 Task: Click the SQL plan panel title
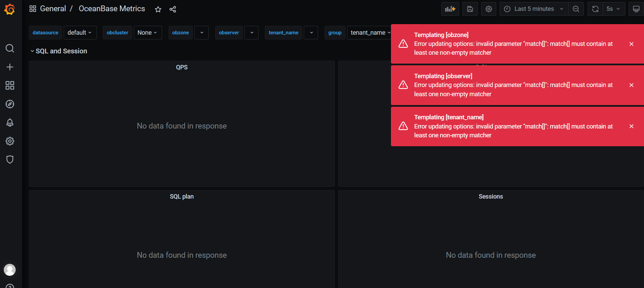[x=182, y=197]
